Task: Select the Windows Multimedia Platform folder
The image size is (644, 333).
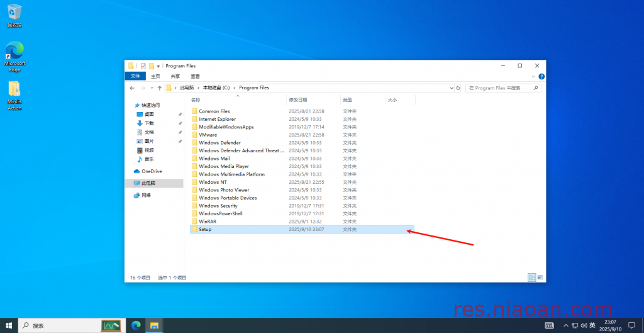Action: (x=303, y=174)
